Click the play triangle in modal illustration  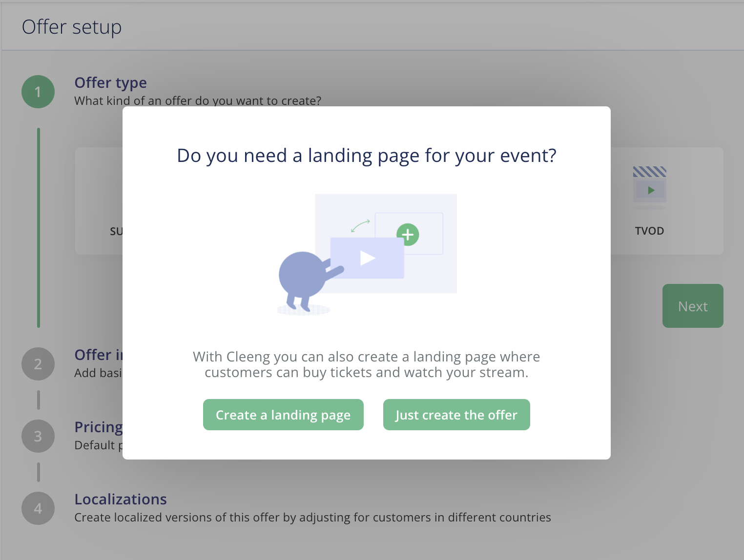click(x=367, y=258)
